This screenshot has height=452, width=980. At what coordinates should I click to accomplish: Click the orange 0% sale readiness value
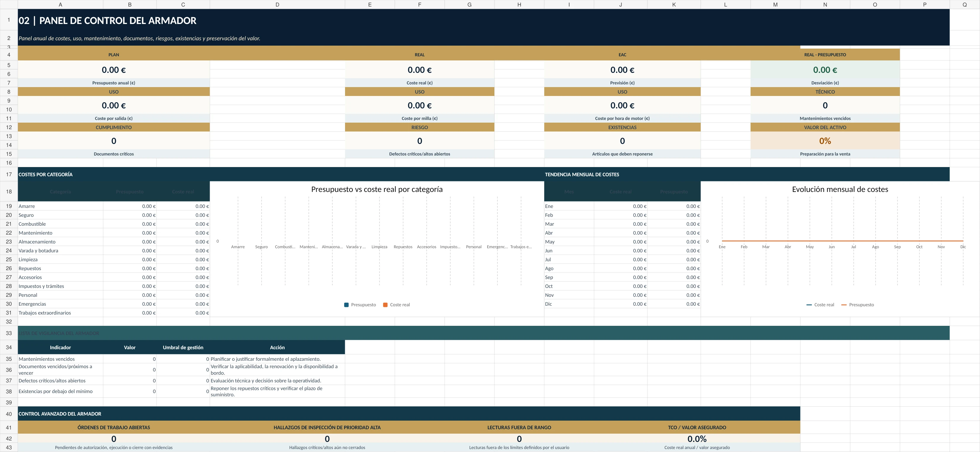(x=825, y=141)
